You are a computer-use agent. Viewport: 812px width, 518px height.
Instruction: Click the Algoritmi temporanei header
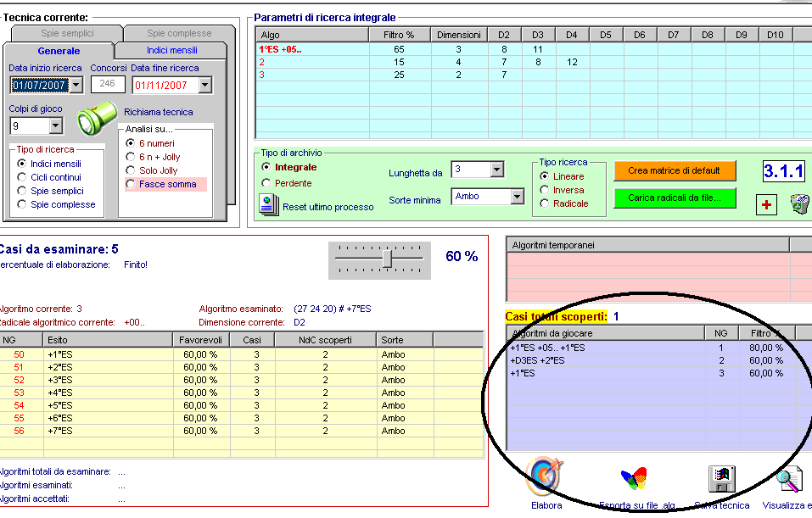tap(647, 245)
